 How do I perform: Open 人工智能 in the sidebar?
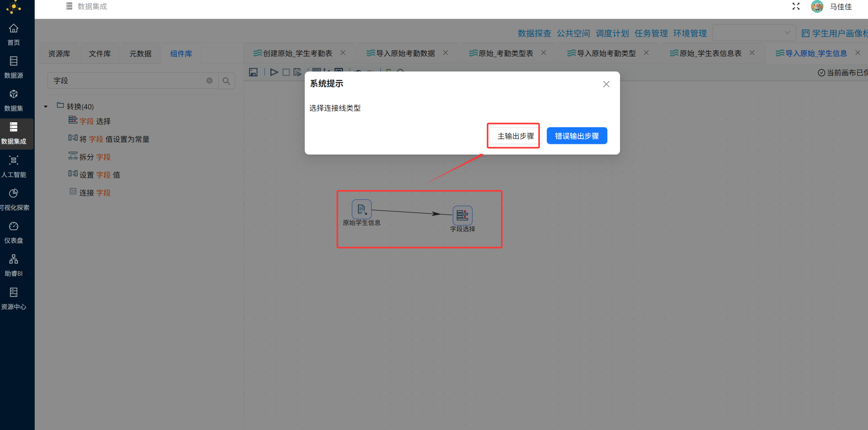coord(14,166)
